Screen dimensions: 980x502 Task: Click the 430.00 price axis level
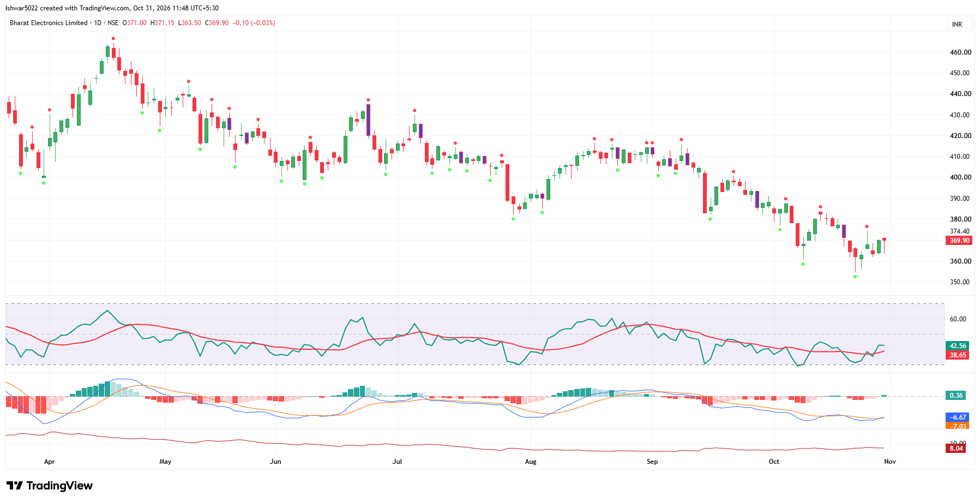pyautogui.click(x=960, y=115)
